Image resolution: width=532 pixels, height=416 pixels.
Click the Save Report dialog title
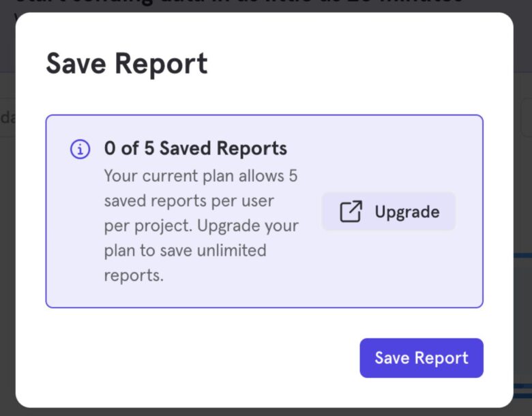point(127,63)
